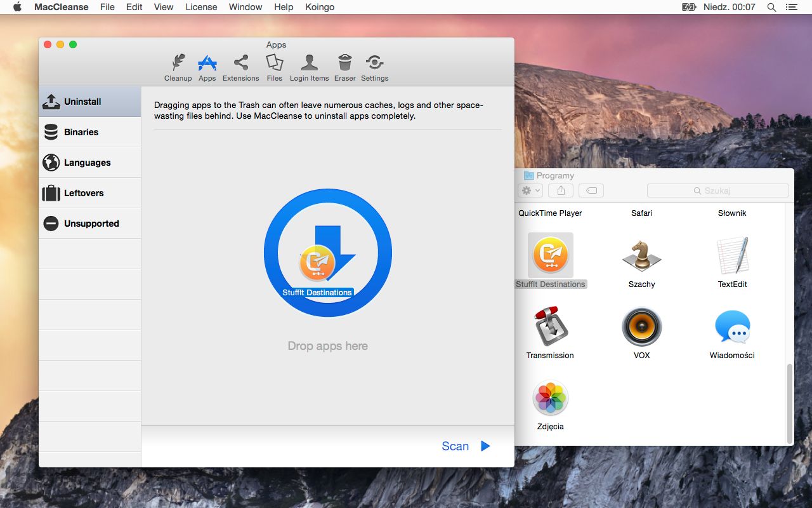The width and height of the screenshot is (812, 508).
Task: Open the Cleanup toolbar section
Action: (178, 67)
